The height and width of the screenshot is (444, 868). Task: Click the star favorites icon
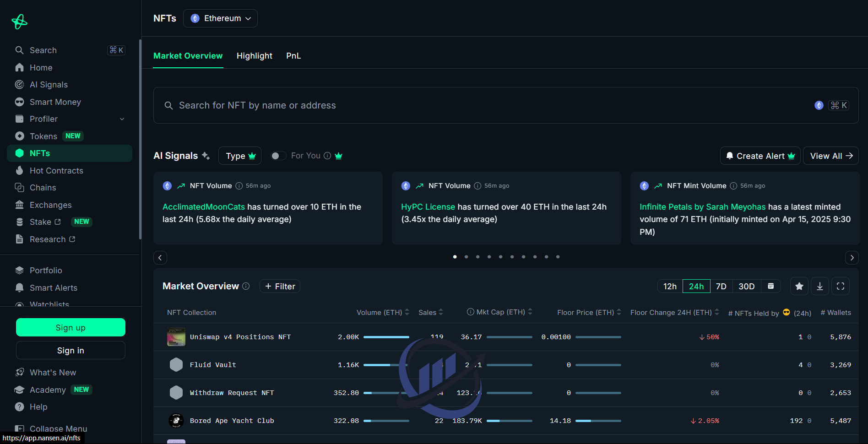point(799,286)
